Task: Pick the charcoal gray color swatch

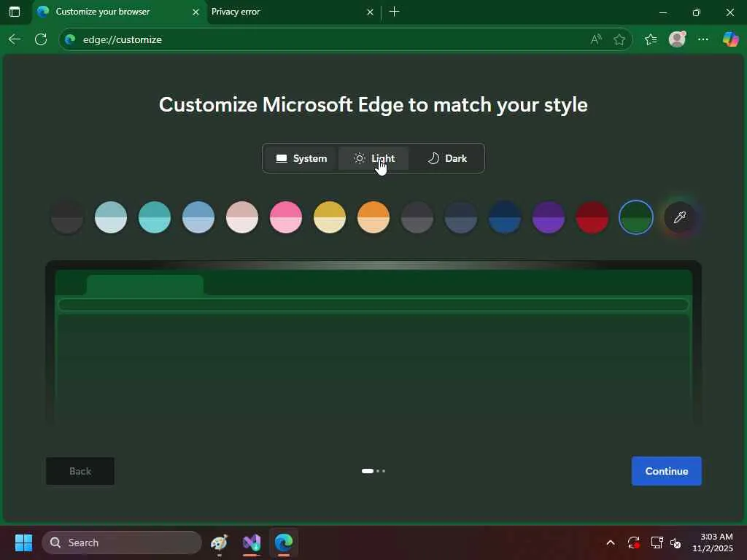Action: 417,217
